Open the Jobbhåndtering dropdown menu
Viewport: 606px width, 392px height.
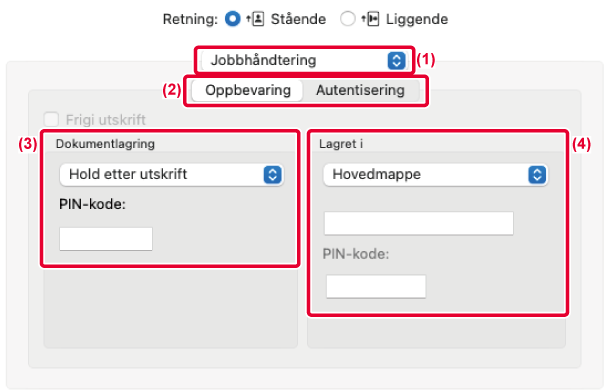pos(304,60)
